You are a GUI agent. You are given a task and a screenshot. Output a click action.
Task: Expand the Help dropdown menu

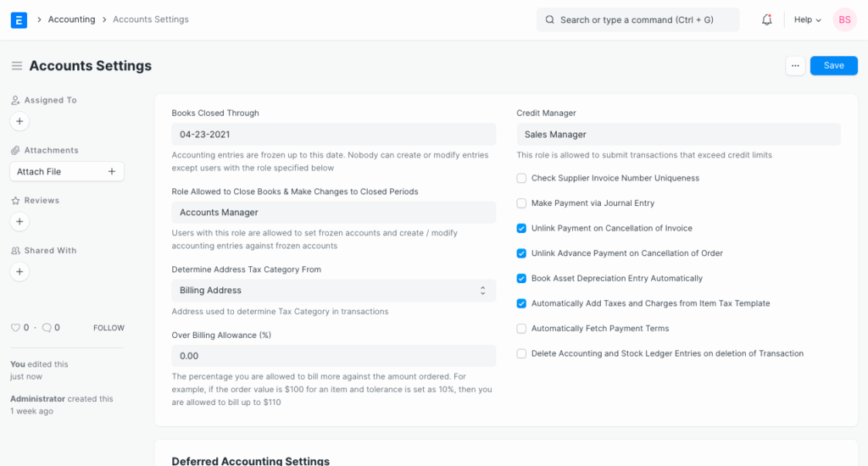pyautogui.click(x=807, y=19)
